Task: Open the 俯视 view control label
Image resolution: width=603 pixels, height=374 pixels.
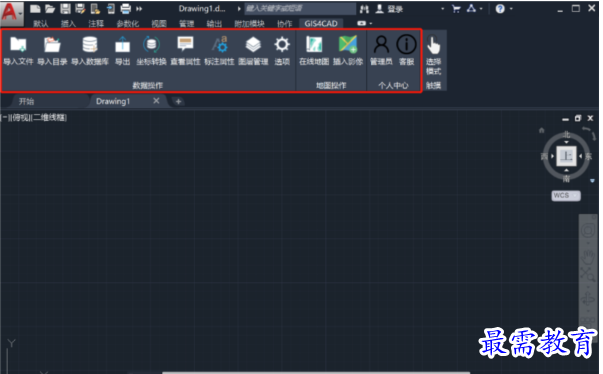Action: [x=20, y=118]
